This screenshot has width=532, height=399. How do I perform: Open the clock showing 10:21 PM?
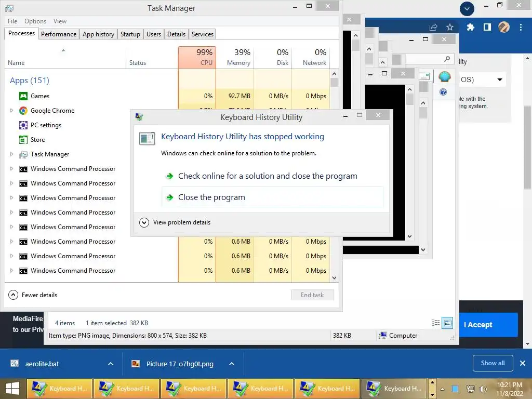pos(509,389)
